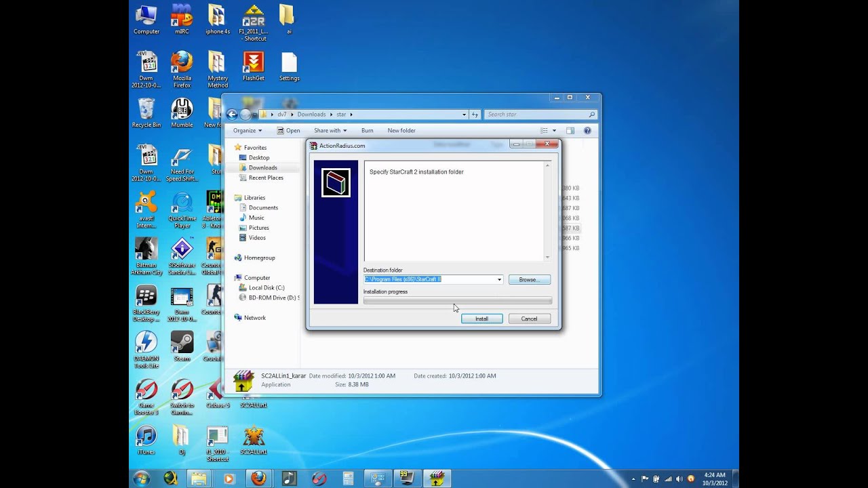Open avast! Internet Security desktop icon
The height and width of the screenshot is (488, 868).
pyautogui.click(x=146, y=210)
